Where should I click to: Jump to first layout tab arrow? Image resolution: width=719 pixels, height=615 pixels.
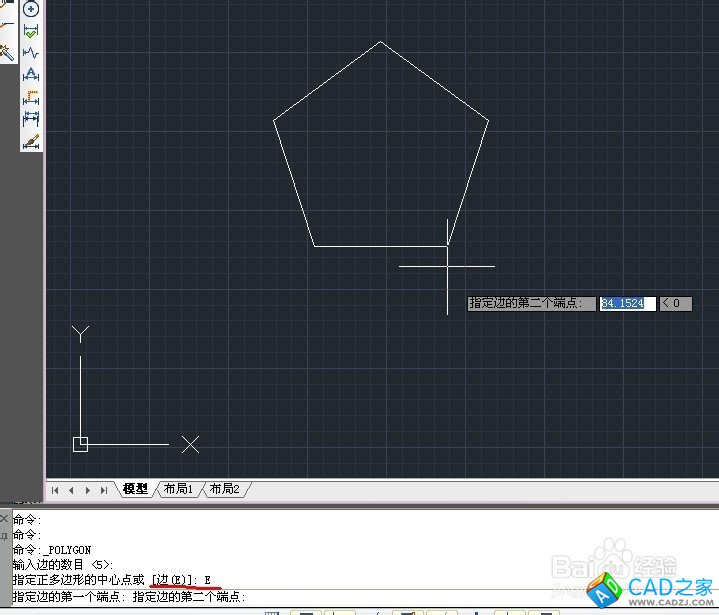click(x=55, y=490)
